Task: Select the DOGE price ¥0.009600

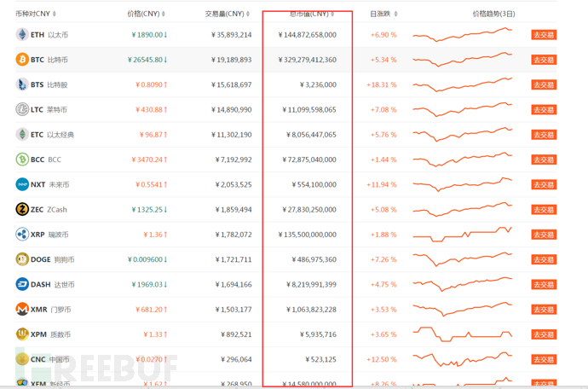Action: (147, 259)
